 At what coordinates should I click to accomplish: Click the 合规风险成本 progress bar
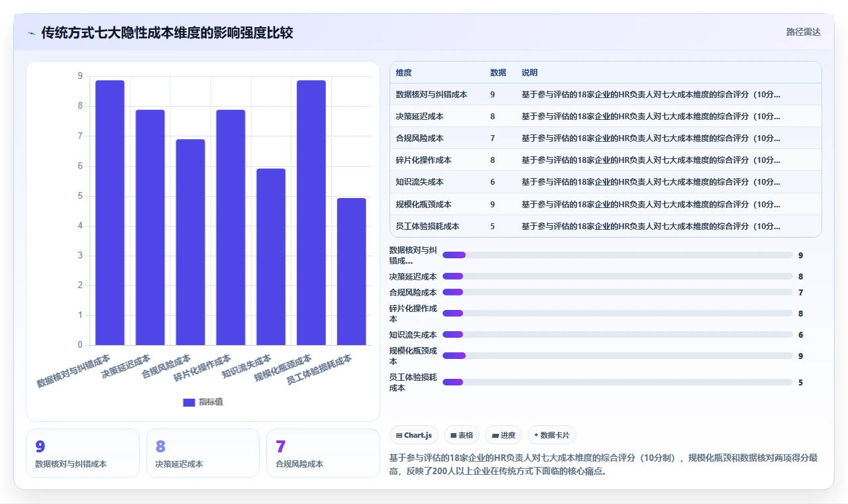(617, 292)
